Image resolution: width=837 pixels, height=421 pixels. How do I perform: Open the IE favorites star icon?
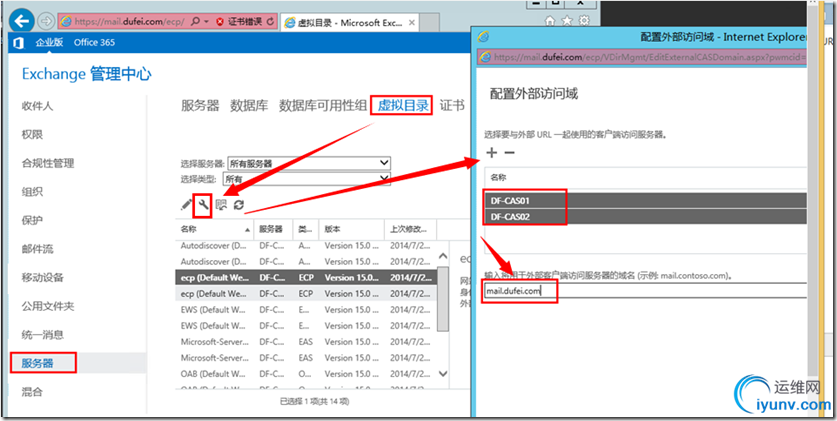(567, 21)
